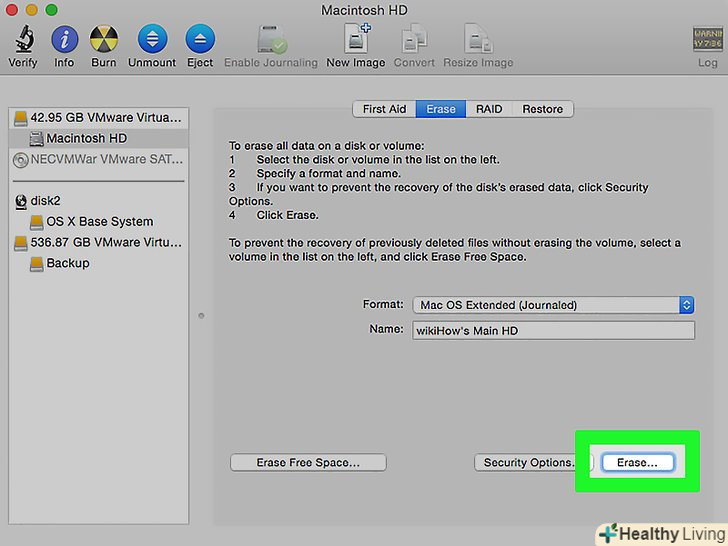Open the Log viewer icon
Viewport: 728px width, 546px height.
708,39
